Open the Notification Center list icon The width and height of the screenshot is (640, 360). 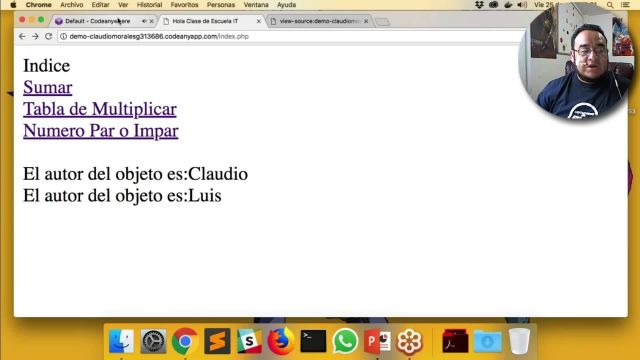pos(625,5)
